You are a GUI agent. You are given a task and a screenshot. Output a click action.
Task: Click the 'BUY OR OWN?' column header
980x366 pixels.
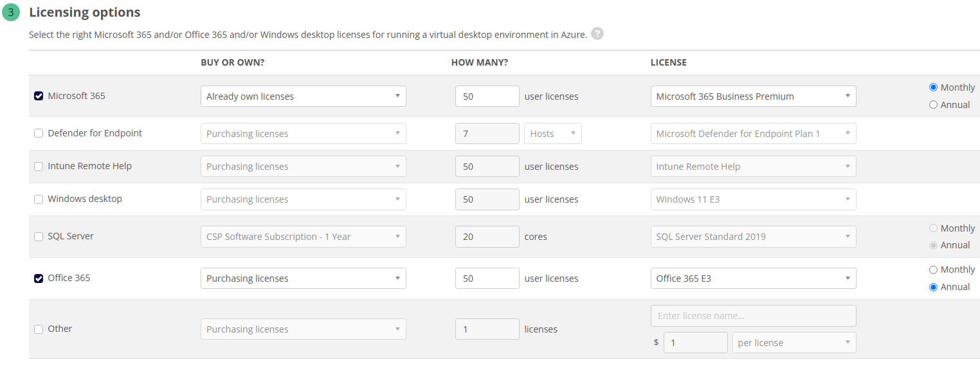233,62
